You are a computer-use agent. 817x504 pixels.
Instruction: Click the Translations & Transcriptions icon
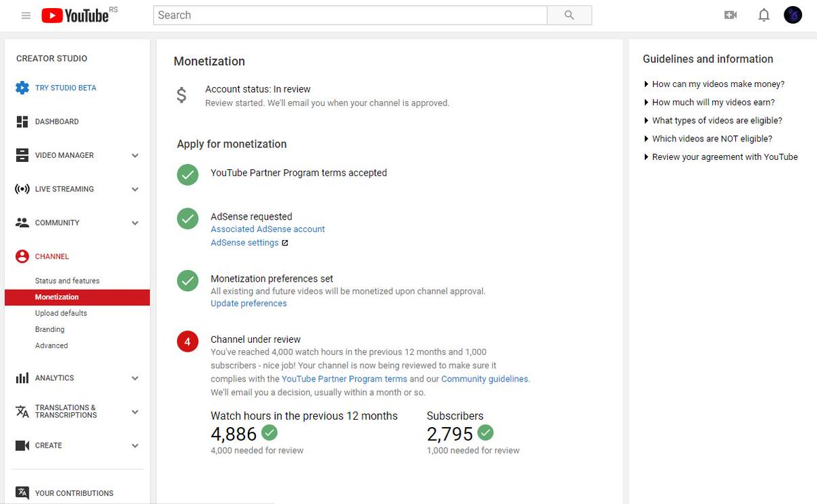[x=22, y=411]
